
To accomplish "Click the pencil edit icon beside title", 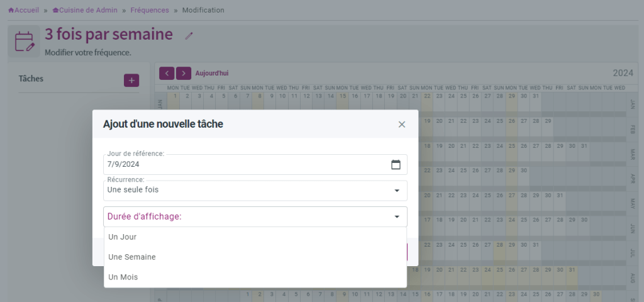I will (189, 36).
